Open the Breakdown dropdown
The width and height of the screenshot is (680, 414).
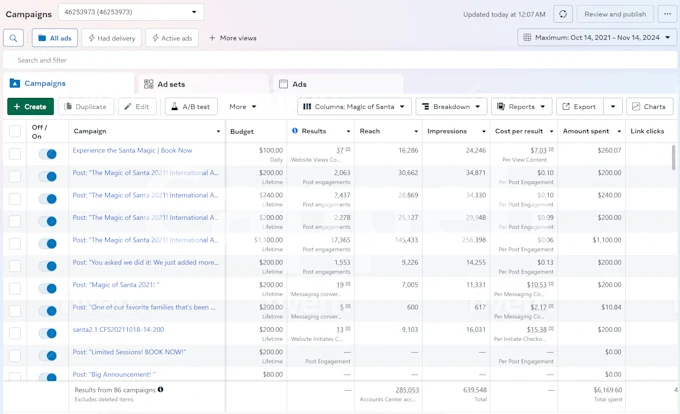pyautogui.click(x=451, y=106)
